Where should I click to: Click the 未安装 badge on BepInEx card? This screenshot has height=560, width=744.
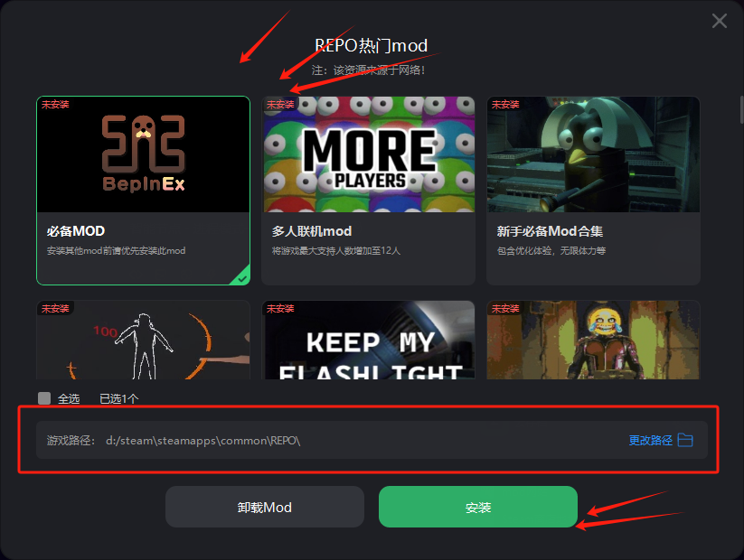pos(55,104)
